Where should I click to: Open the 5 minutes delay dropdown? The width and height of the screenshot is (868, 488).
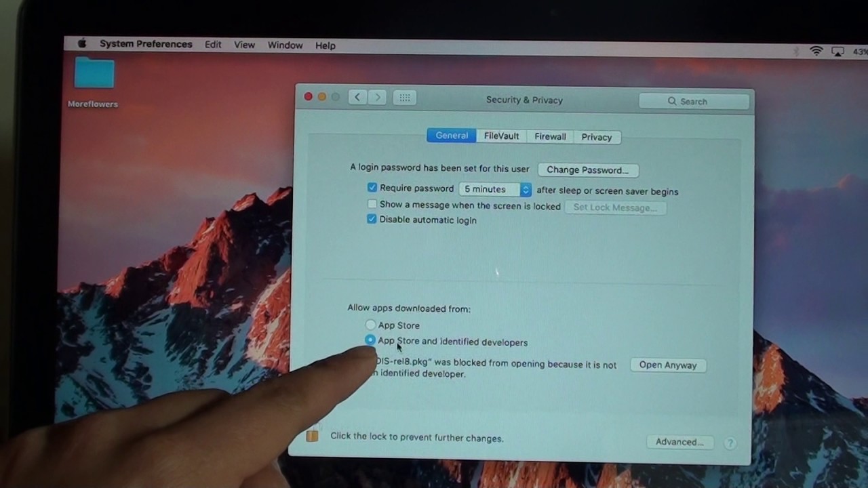(495, 189)
